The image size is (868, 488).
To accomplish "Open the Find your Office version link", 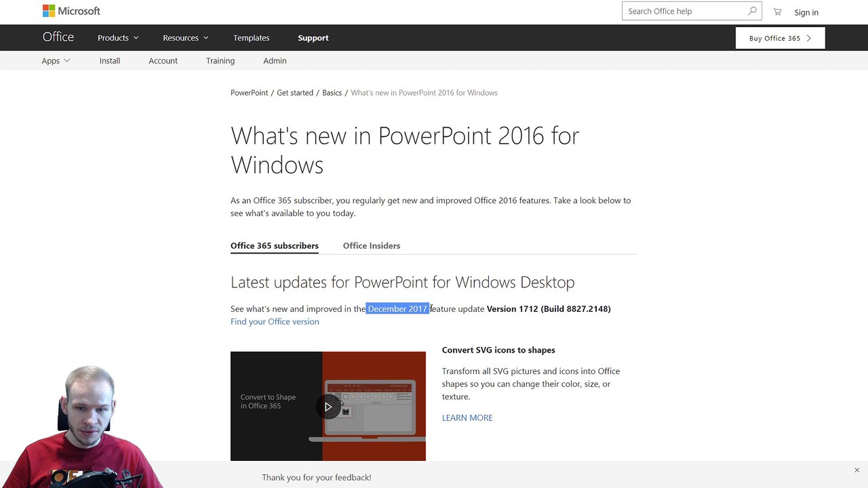I will coord(275,322).
